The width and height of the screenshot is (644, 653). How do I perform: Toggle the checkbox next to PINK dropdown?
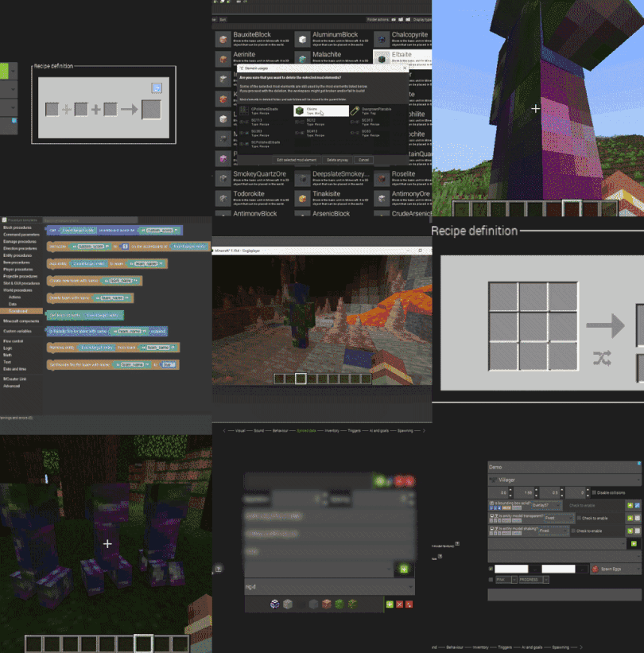491,580
